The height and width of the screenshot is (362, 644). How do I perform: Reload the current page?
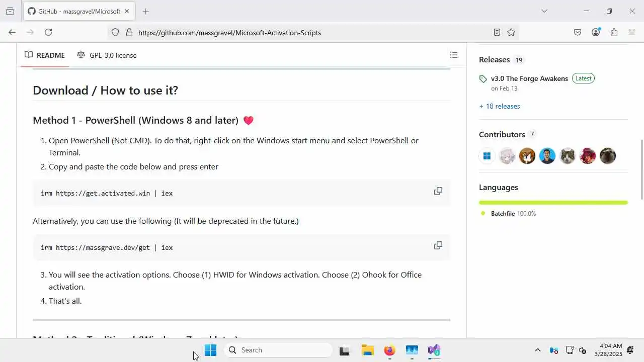click(x=48, y=32)
